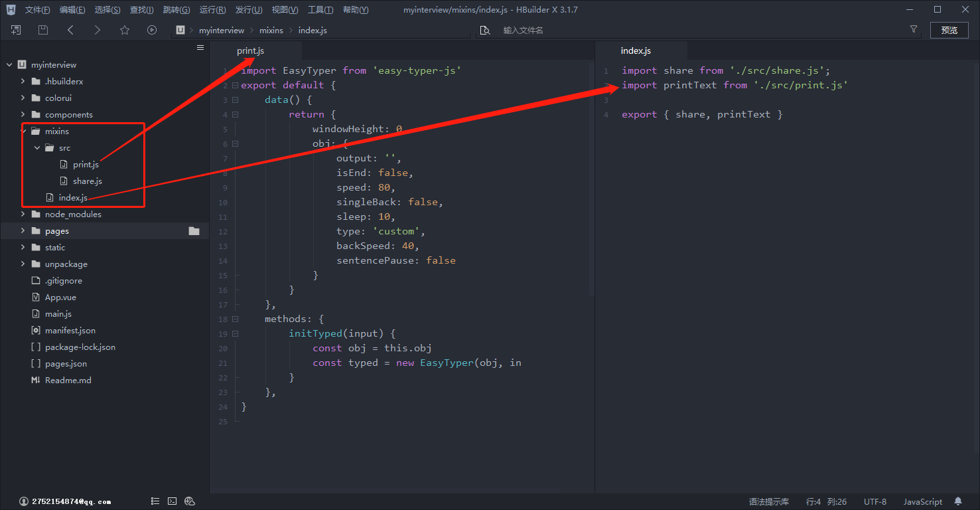Open share.js in the file tree
980x510 pixels.
click(x=88, y=181)
